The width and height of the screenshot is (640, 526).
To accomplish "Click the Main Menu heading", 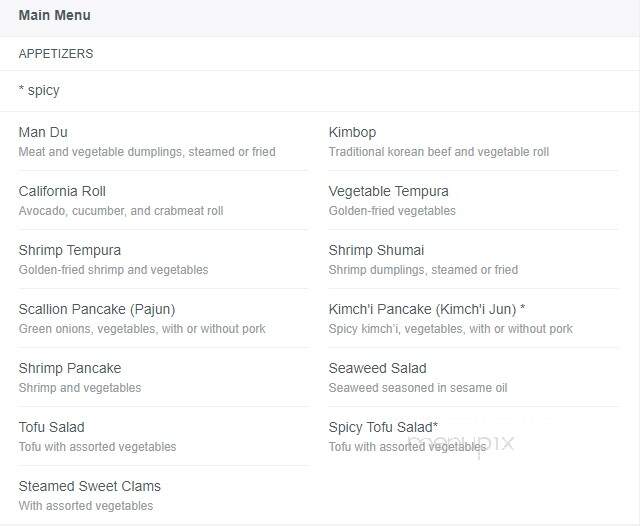I will point(55,16).
